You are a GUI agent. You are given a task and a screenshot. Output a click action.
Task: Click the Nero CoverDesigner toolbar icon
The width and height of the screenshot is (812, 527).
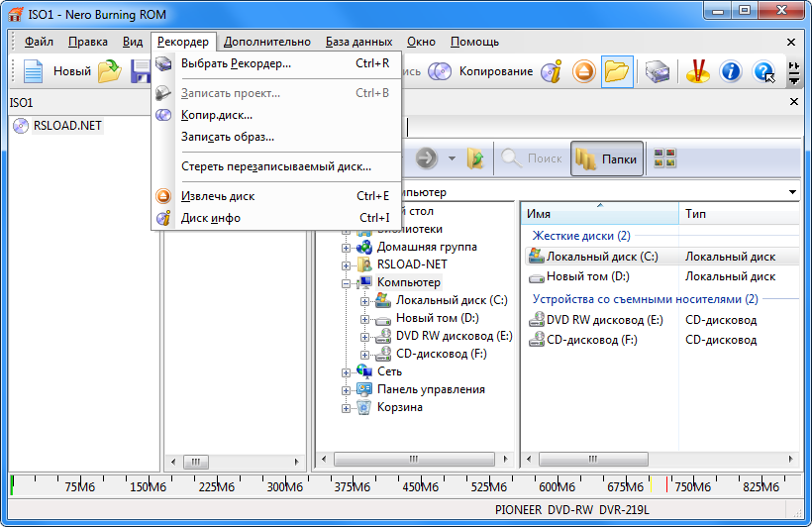(x=697, y=71)
